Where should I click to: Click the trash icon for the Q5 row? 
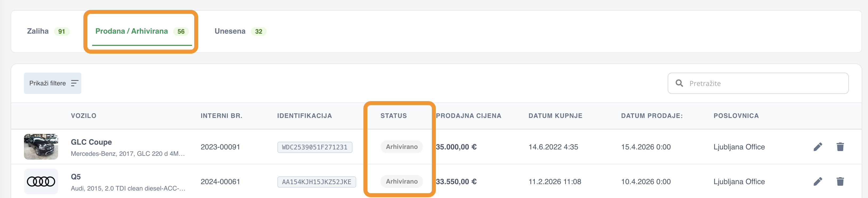(x=840, y=181)
